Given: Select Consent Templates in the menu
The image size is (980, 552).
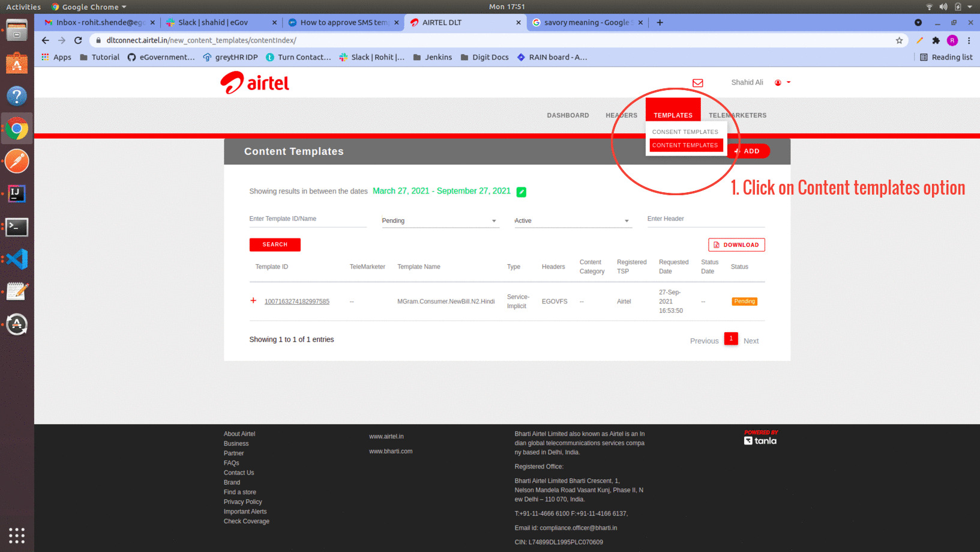Looking at the screenshot, I should [685, 132].
